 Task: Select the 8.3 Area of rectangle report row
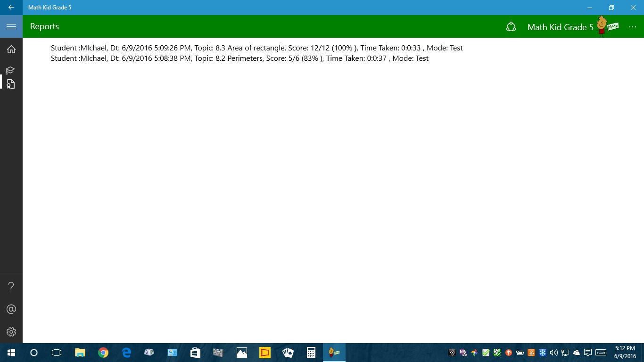257,48
